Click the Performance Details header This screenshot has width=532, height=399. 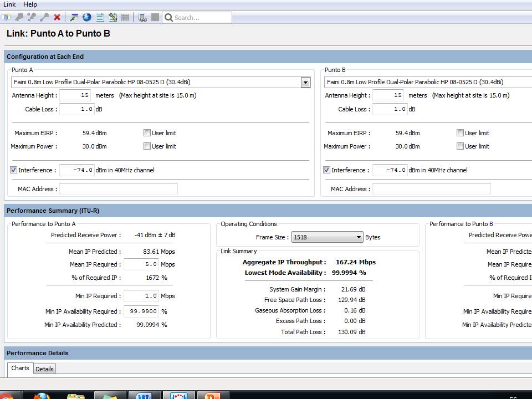[x=38, y=353]
